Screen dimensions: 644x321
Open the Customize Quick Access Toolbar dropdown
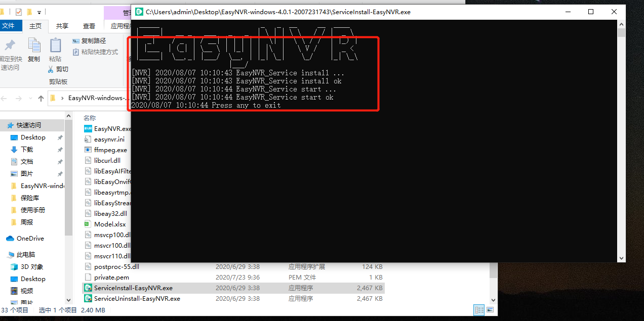point(39,12)
